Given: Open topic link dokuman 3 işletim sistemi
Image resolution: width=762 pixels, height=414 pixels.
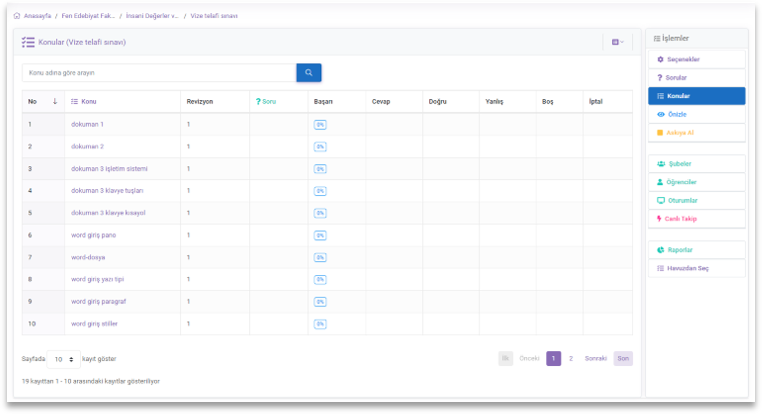Looking at the screenshot, I should click(109, 169).
